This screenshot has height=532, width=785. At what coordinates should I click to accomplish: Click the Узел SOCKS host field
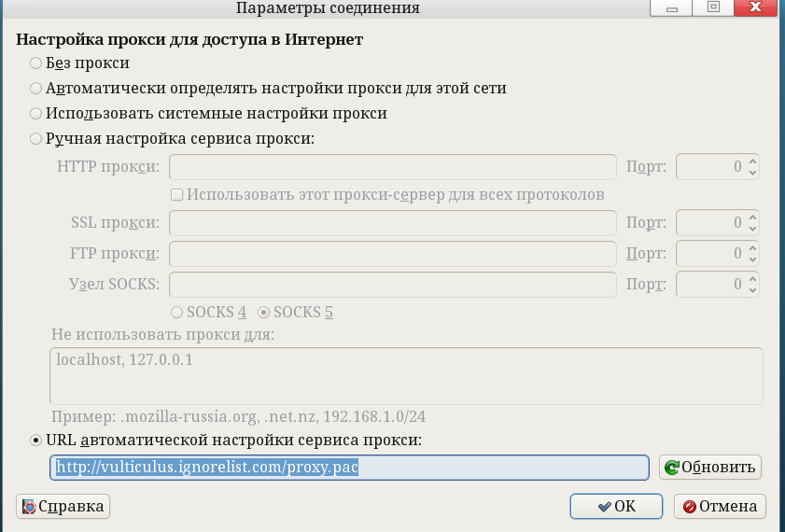[x=392, y=283]
